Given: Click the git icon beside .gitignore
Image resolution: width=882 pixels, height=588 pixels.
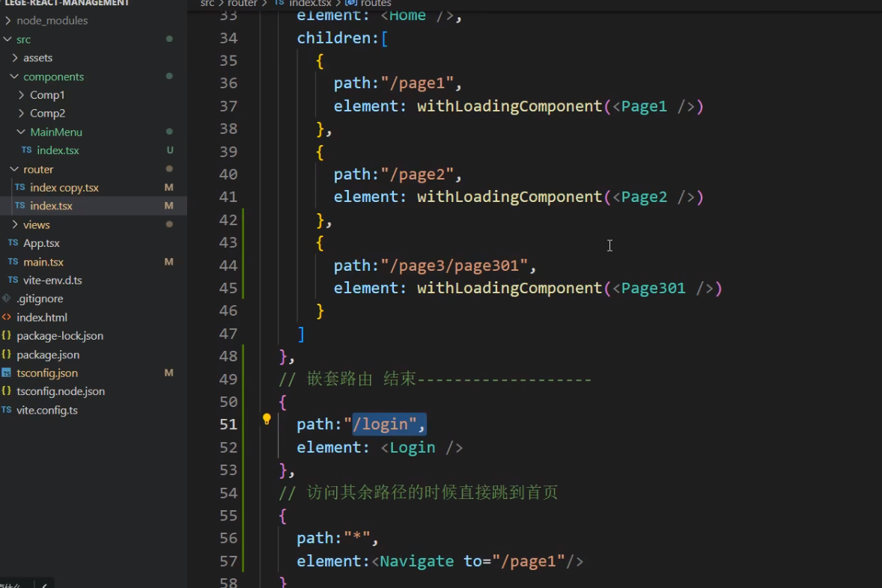Looking at the screenshot, I should (x=6, y=298).
